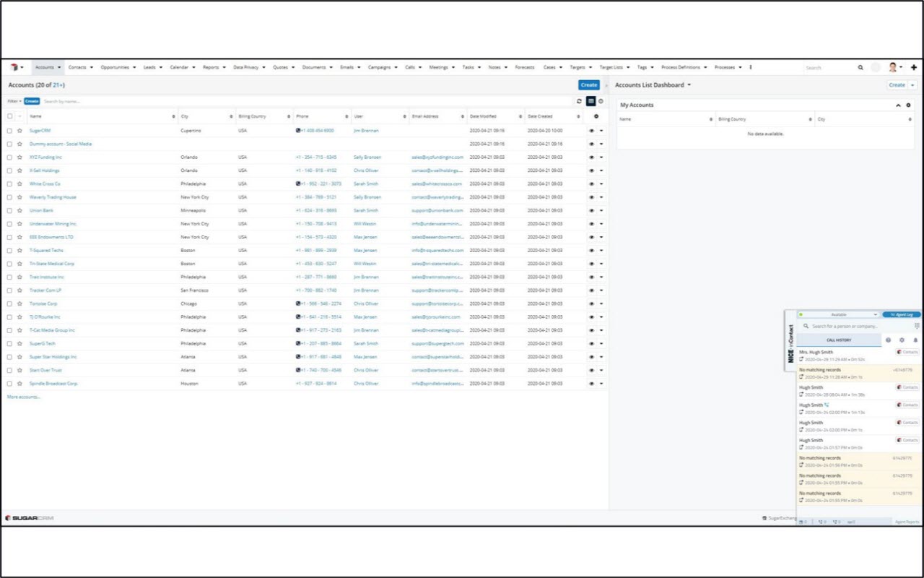Open the user avatar profile menu
This screenshot has height=578, width=924.
pos(895,67)
